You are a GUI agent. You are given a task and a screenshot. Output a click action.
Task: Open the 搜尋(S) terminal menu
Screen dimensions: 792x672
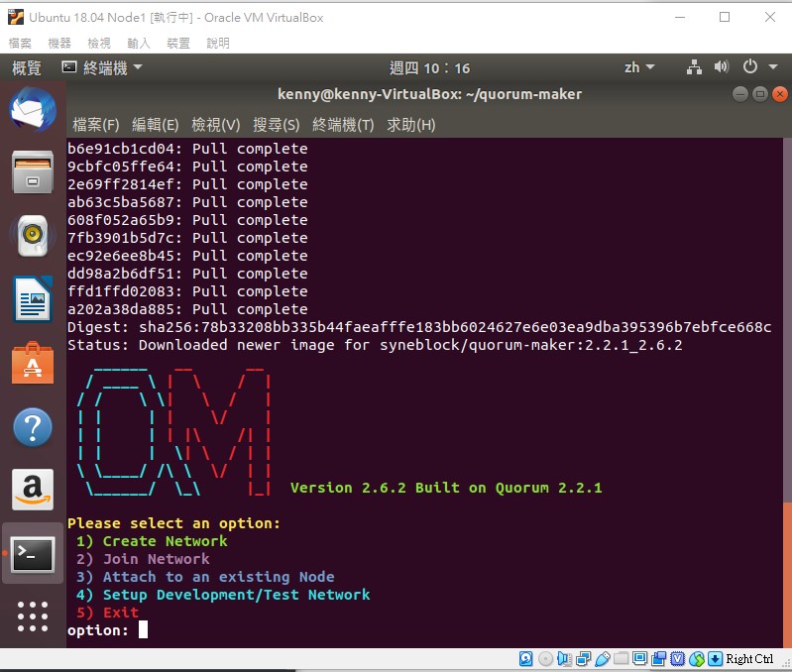[276, 125]
